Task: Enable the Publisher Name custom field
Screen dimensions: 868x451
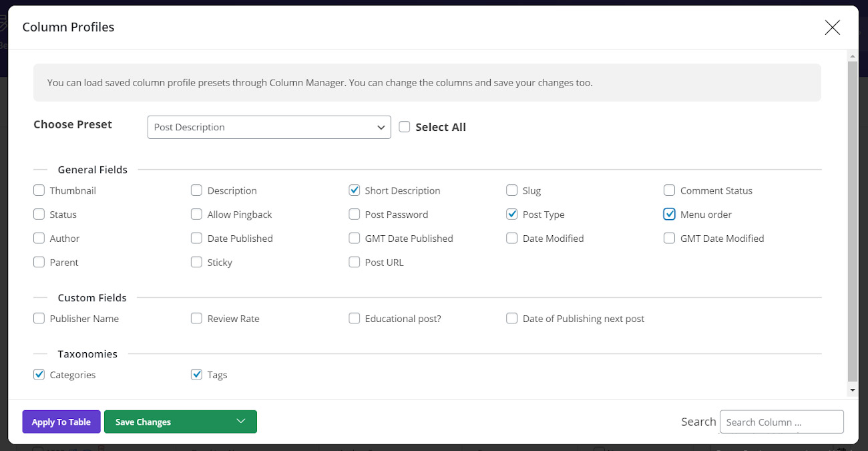Action: coord(39,319)
